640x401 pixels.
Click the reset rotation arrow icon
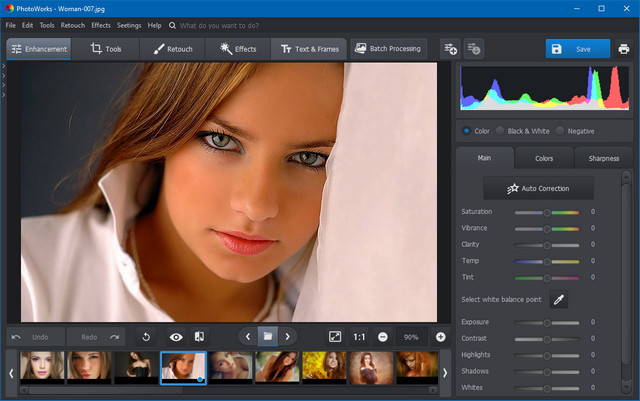(x=146, y=337)
